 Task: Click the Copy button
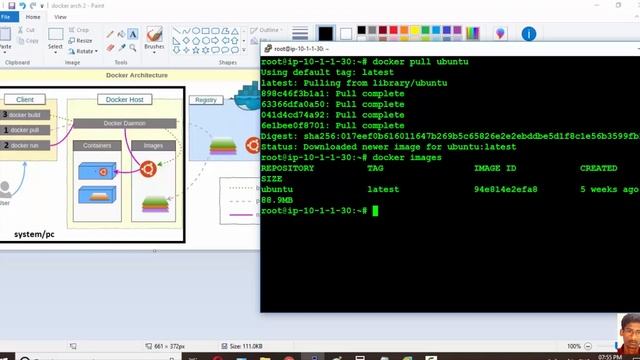click(x=29, y=41)
